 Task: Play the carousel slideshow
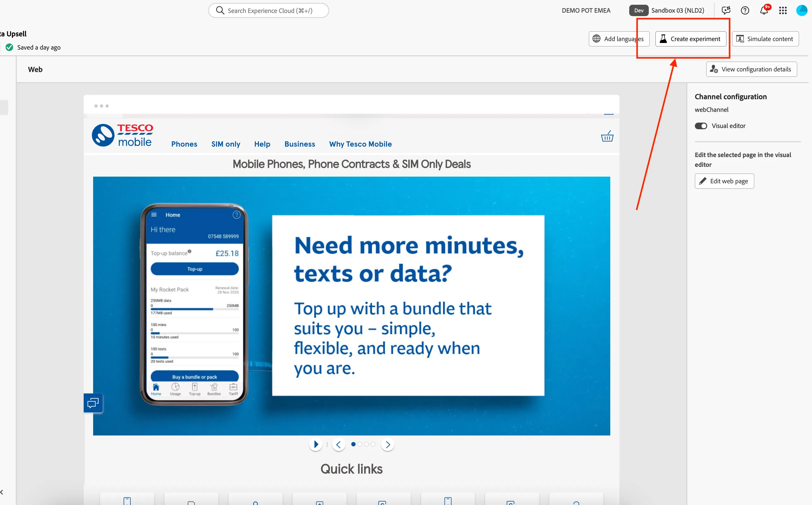[x=316, y=444]
